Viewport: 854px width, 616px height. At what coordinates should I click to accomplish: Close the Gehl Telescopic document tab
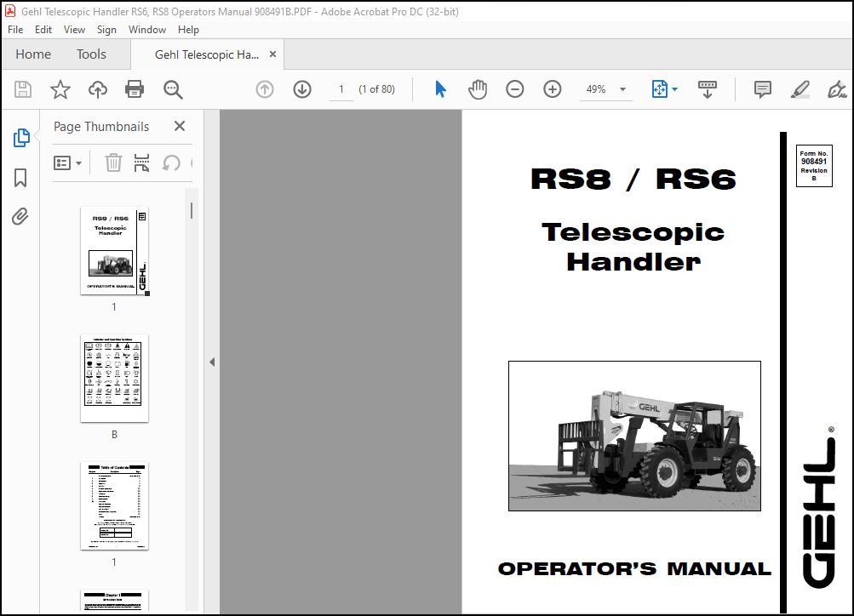(x=272, y=54)
